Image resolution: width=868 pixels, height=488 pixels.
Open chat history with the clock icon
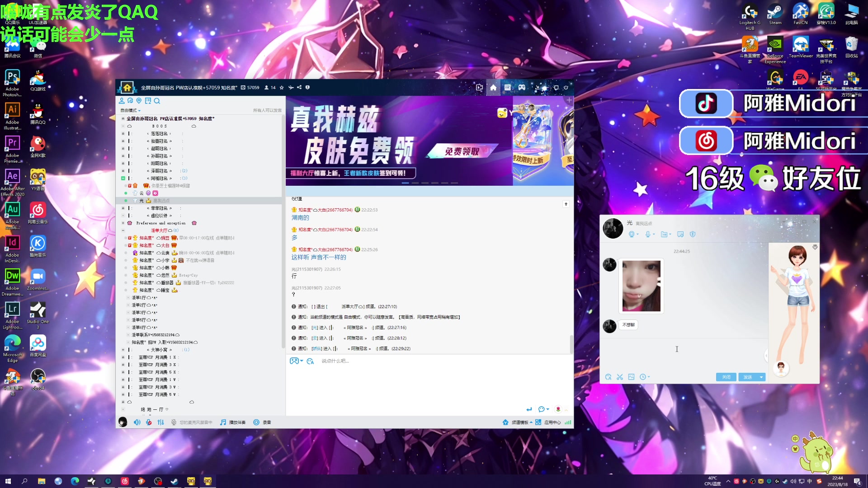click(642, 376)
